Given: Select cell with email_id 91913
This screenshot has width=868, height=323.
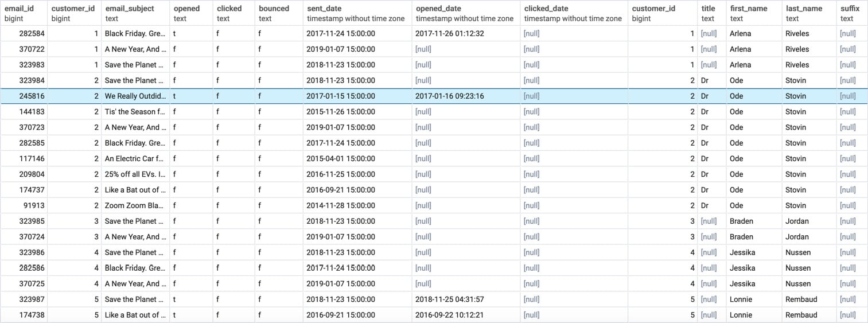Looking at the screenshot, I should pyautogui.click(x=24, y=205).
